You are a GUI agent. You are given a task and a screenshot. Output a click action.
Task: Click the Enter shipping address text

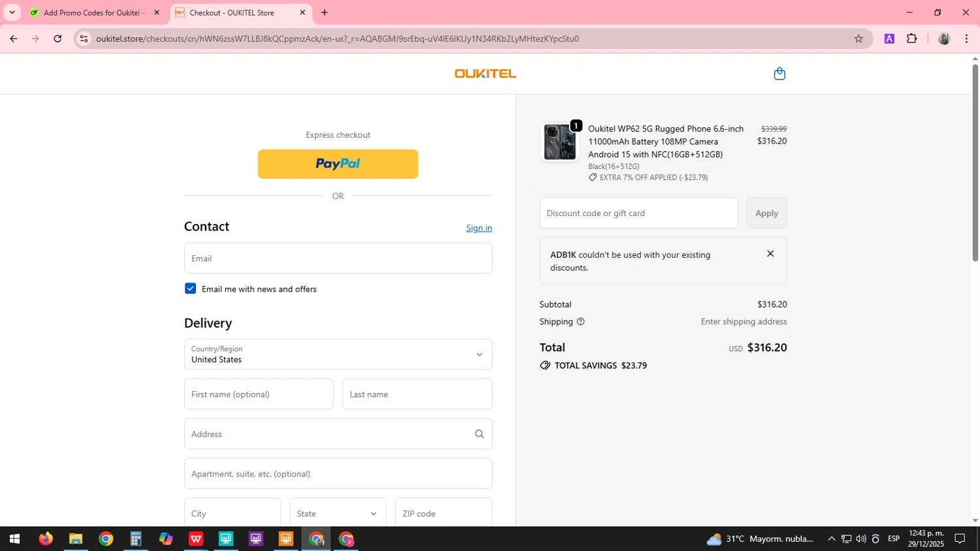(743, 322)
